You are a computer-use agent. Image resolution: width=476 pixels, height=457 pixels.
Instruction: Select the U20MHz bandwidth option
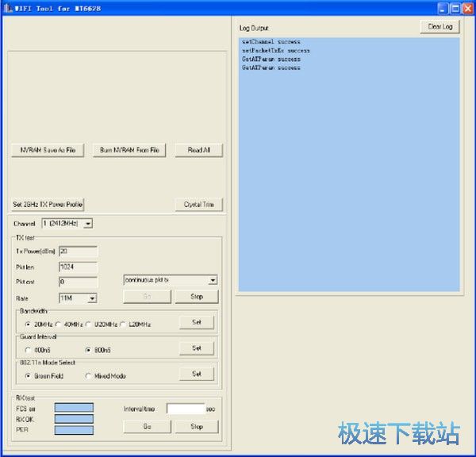[90, 324]
